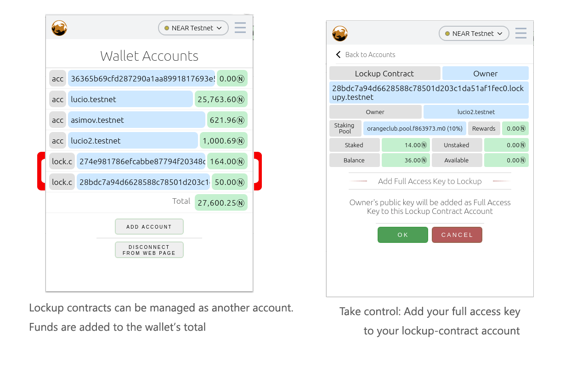
Task: Click the full lockup contract address
Action: click(x=429, y=92)
